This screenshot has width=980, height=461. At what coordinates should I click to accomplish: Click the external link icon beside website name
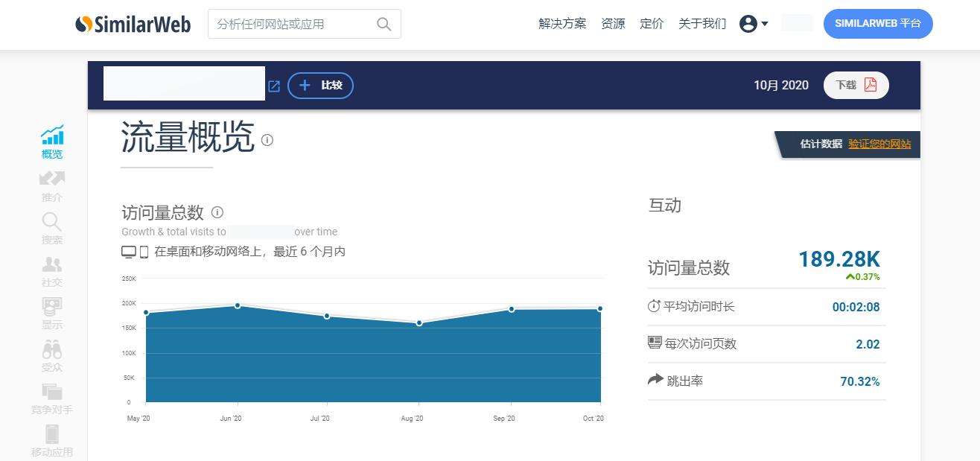273,86
